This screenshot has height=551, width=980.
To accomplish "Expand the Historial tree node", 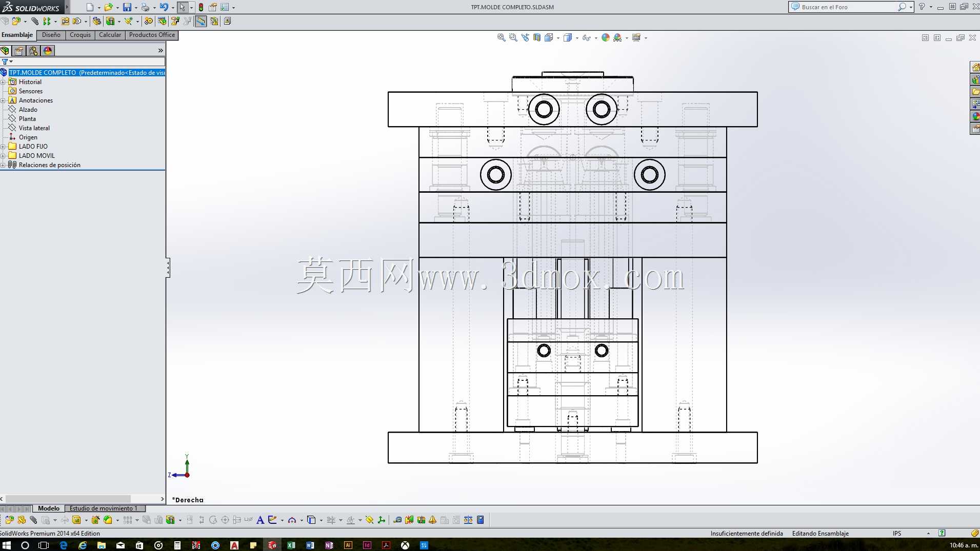I will (3, 82).
